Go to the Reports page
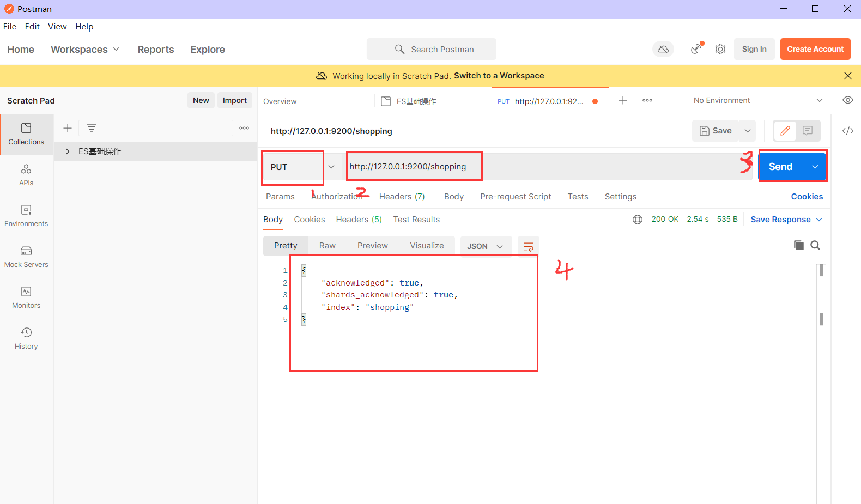Image resolution: width=861 pixels, height=504 pixels. pos(156,50)
